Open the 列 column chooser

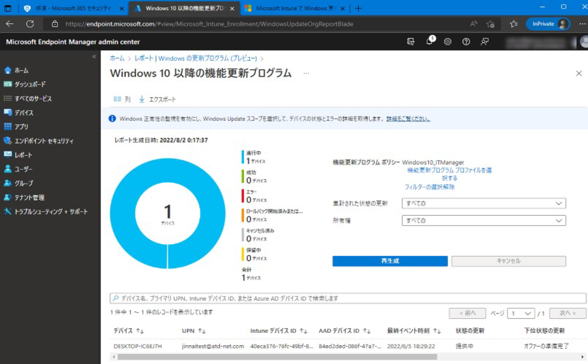click(x=122, y=99)
